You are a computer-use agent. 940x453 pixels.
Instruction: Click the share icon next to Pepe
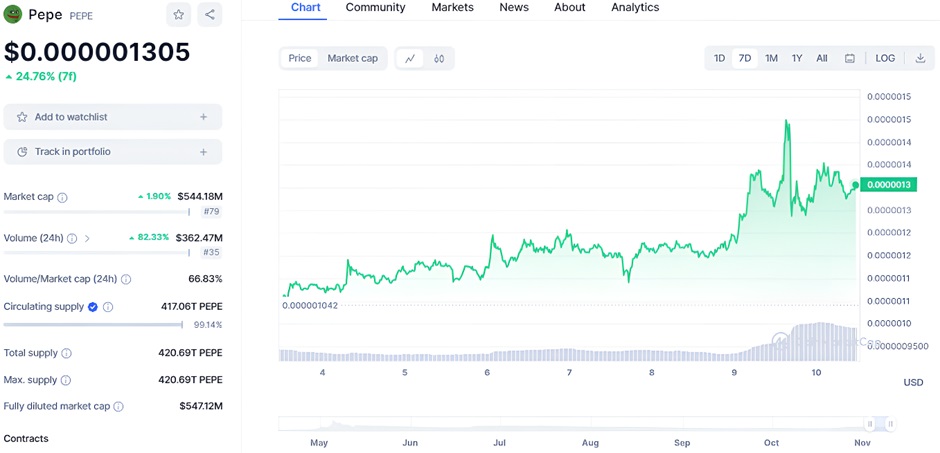[x=209, y=15]
